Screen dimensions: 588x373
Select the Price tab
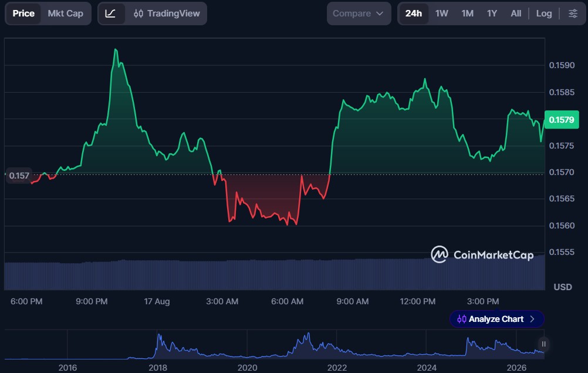(x=23, y=14)
